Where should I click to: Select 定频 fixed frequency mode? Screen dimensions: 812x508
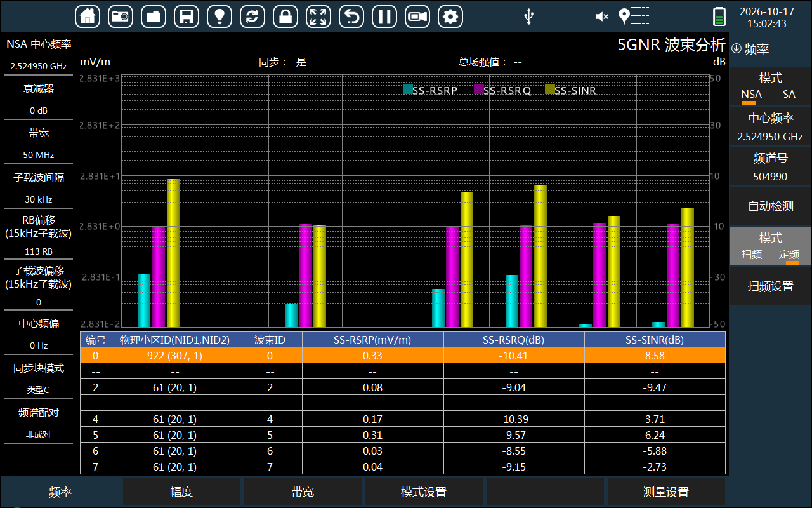click(789, 255)
